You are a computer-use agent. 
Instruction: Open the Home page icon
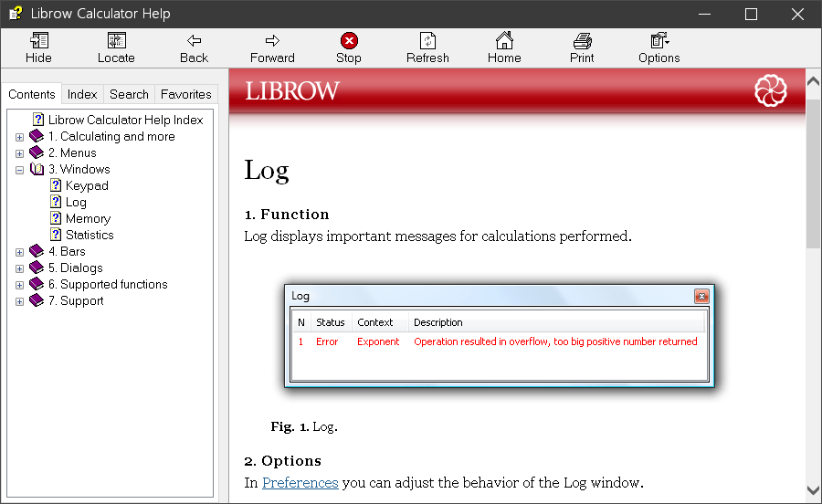click(x=504, y=40)
